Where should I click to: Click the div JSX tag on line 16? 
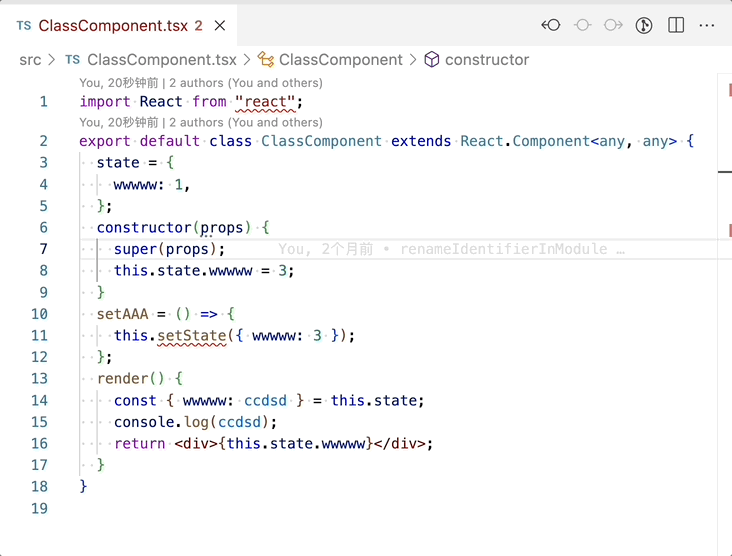[196, 443]
